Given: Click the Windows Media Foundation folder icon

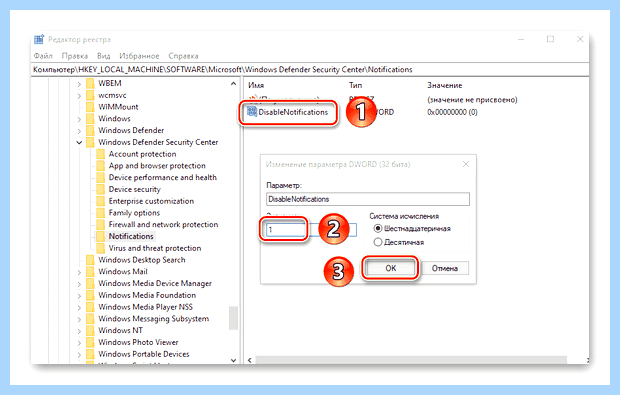Looking at the screenshot, I should click(x=90, y=295).
